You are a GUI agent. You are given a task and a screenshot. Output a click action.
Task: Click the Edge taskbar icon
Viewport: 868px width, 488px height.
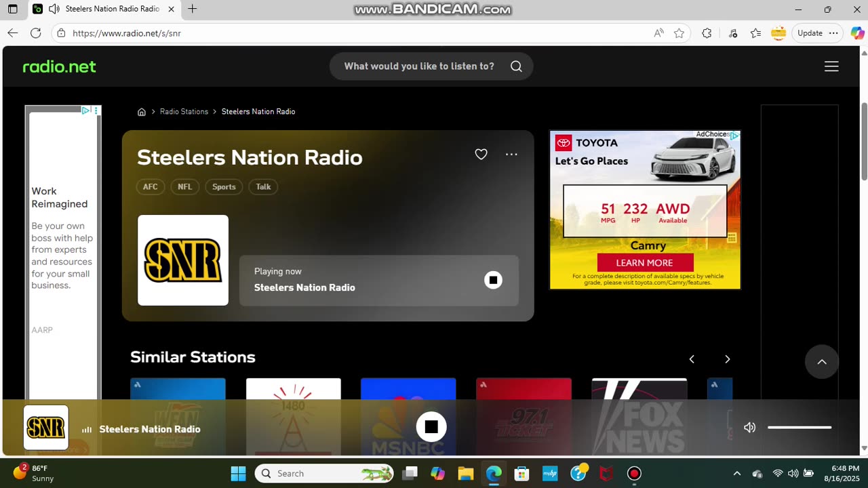pyautogui.click(x=493, y=473)
